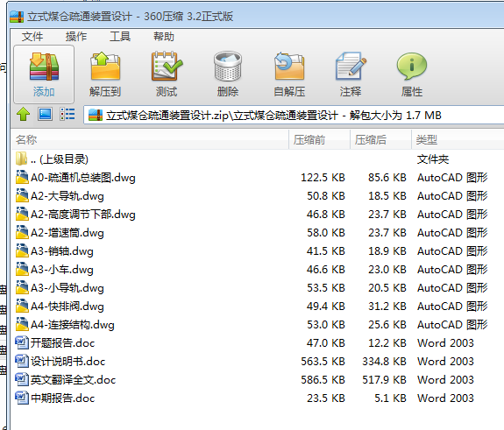Click Word icon of 开题报告.doc

click(x=22, y=342)
